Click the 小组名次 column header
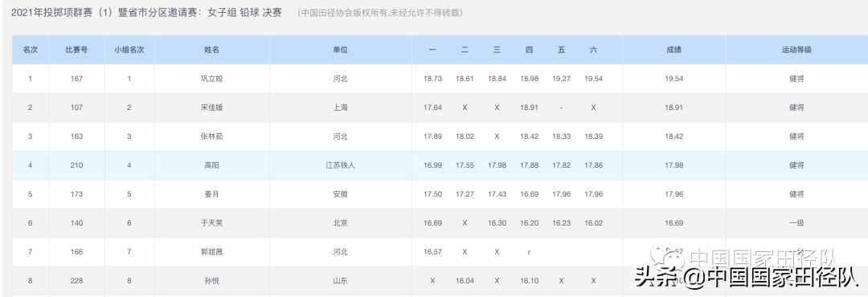 click(x=129, y=50)
